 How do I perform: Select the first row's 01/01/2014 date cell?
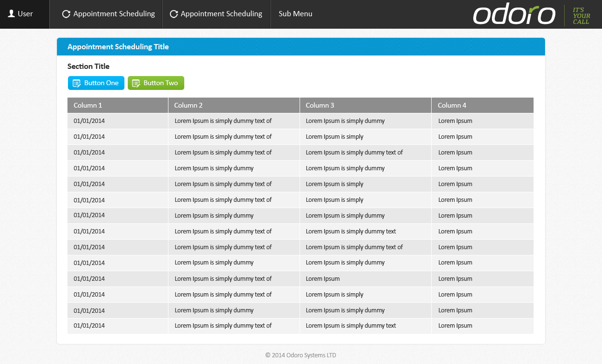(x=89, y=121)
